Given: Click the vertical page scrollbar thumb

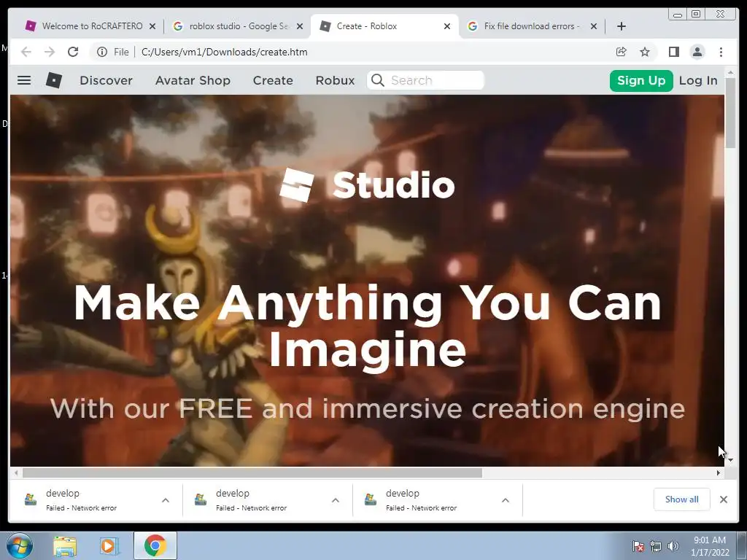Looking at the screenshot, I should (x=730, y=112).
